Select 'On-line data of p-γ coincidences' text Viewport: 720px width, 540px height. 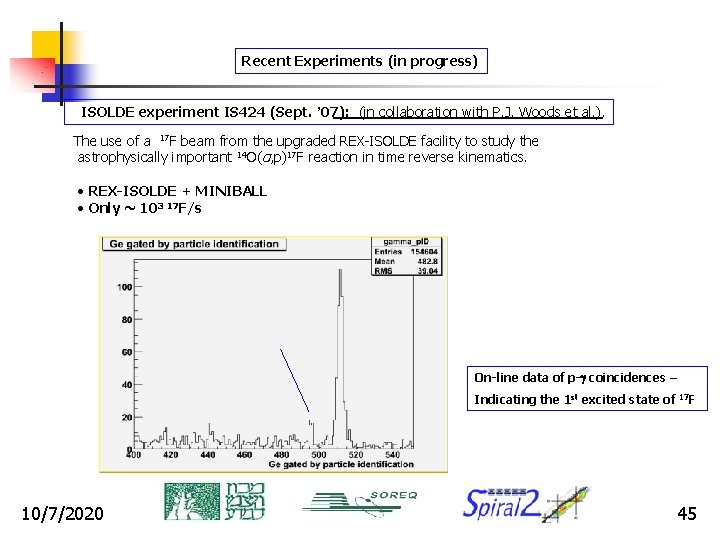pos(575,377)
